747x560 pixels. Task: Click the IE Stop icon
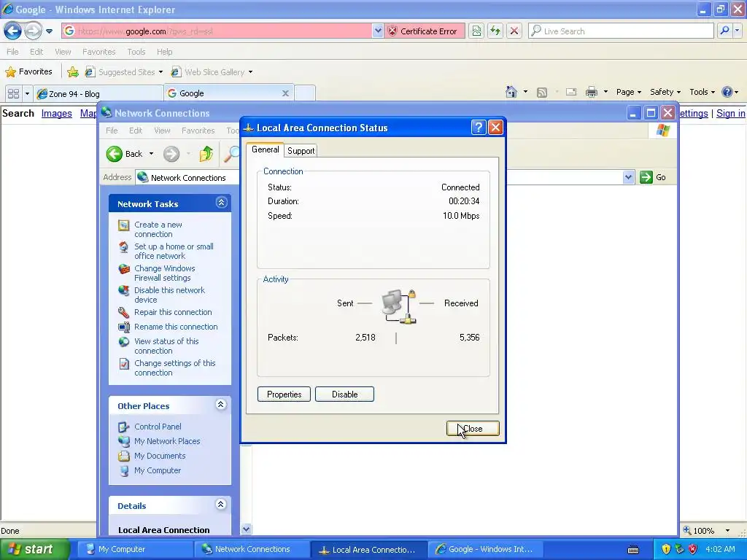(x=514, y=31)
